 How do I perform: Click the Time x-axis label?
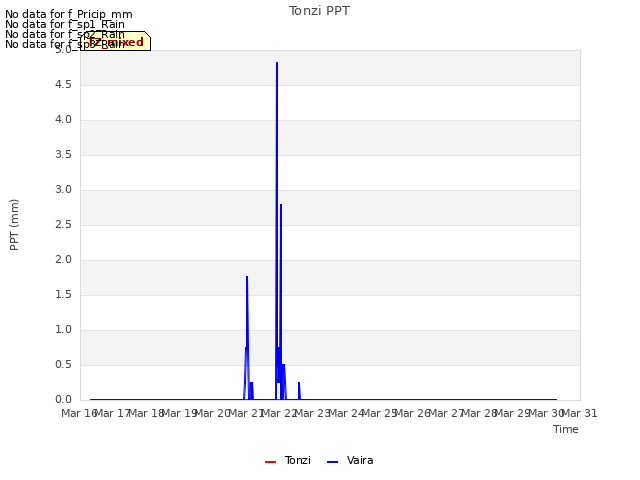pos(566,429)
